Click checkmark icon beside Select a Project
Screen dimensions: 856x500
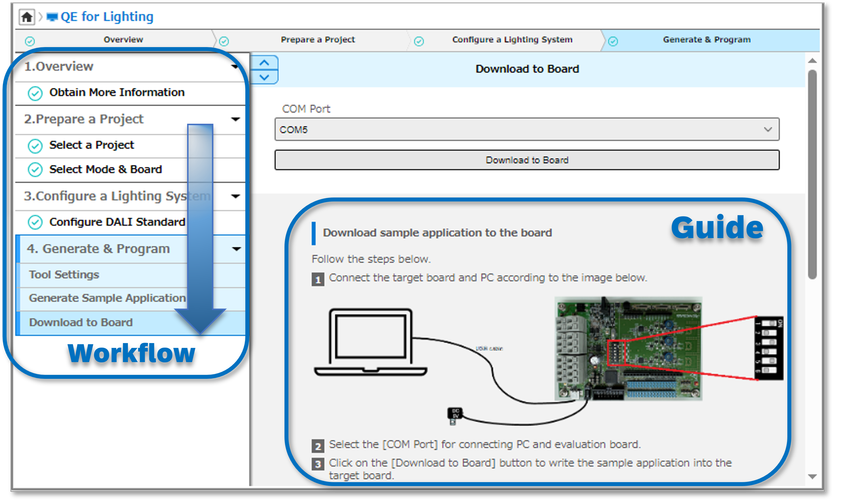click(35, 145)
